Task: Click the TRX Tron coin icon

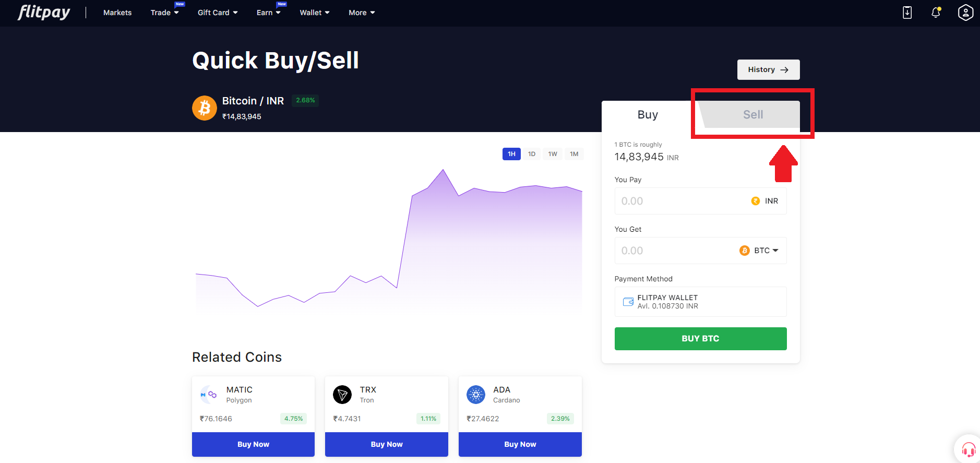Action: (342, 395)
